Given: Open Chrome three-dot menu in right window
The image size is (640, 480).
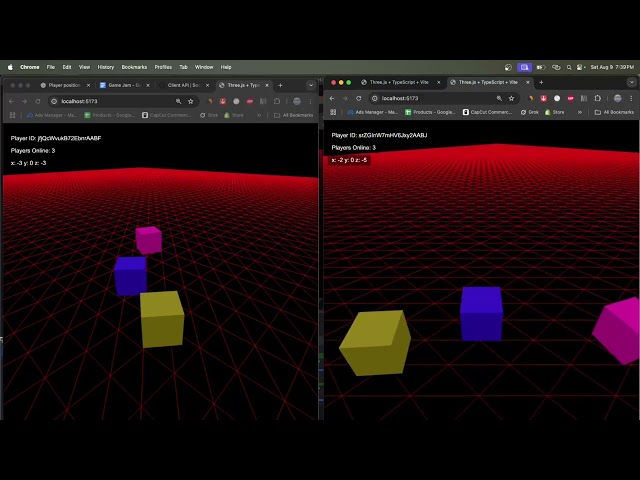Looking at the screenshot, I should 631,98.
